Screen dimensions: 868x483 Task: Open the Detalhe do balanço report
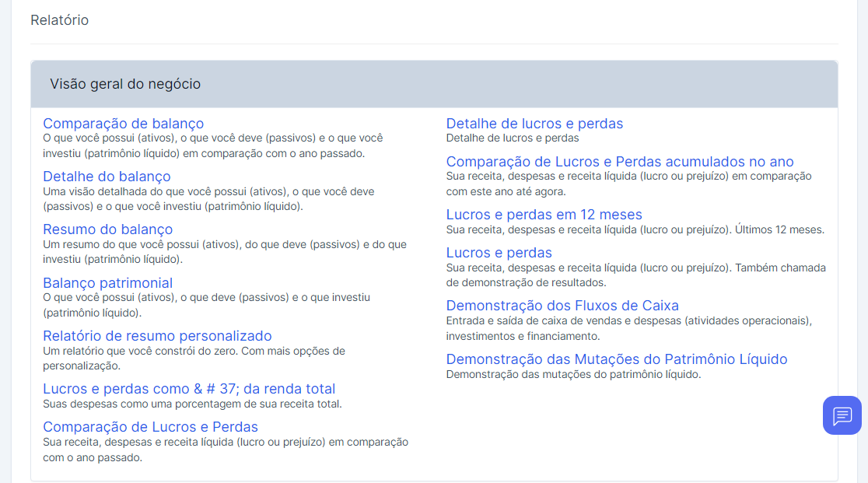pos(107,177)
